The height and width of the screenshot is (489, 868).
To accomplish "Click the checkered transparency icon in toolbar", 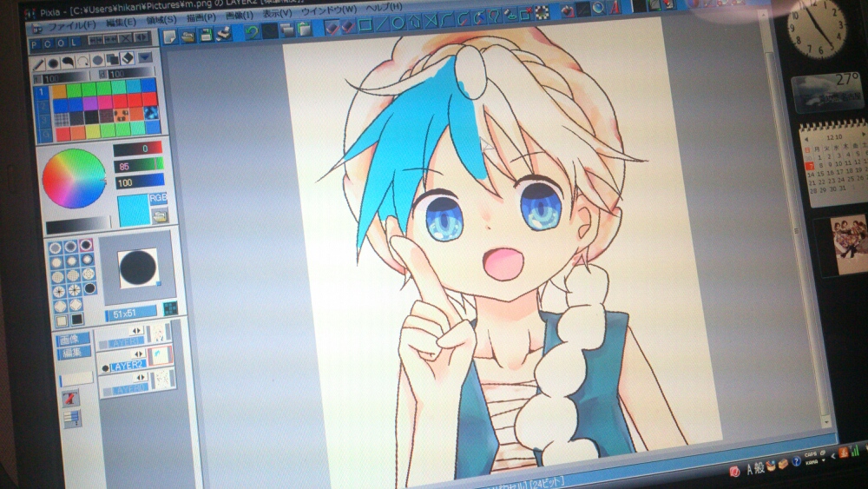I will [542, 12].
